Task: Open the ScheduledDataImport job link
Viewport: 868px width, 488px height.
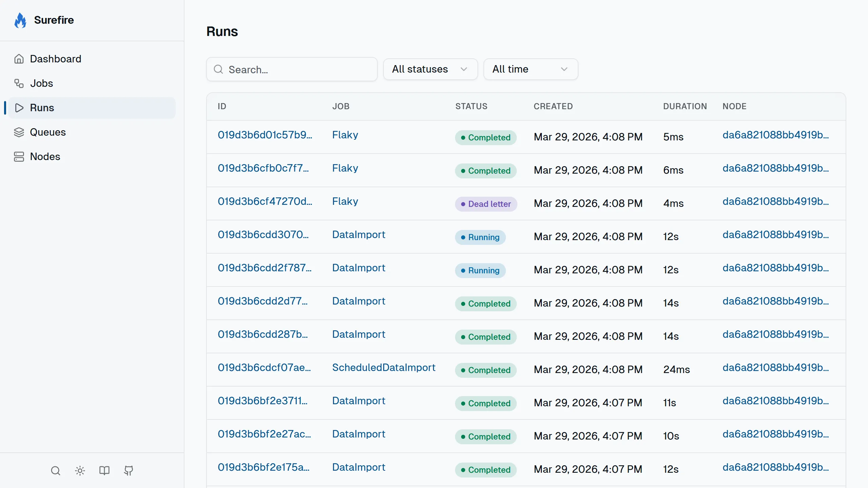Action: tap(383, 368)
